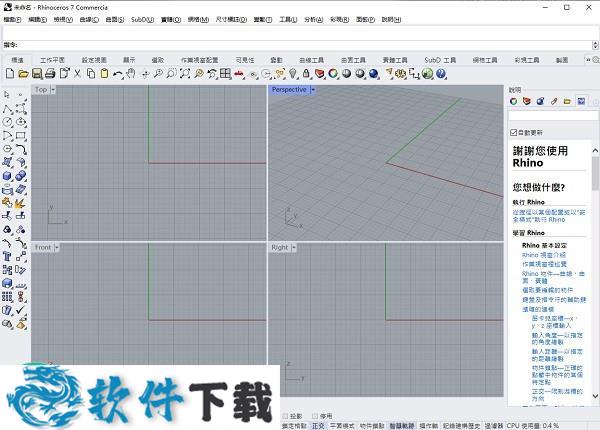Select the Rectangle tool in left sidebar

[21, 136]
